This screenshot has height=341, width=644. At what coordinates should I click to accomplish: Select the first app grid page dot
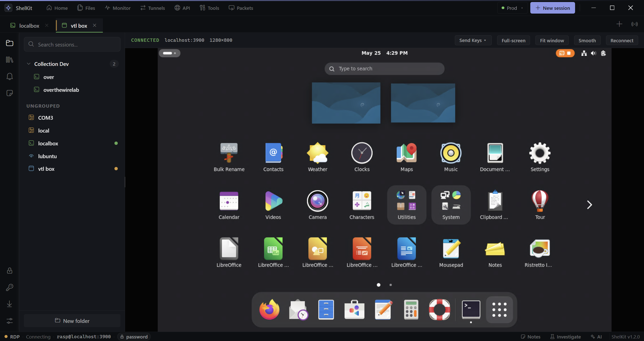click(379, 285)
